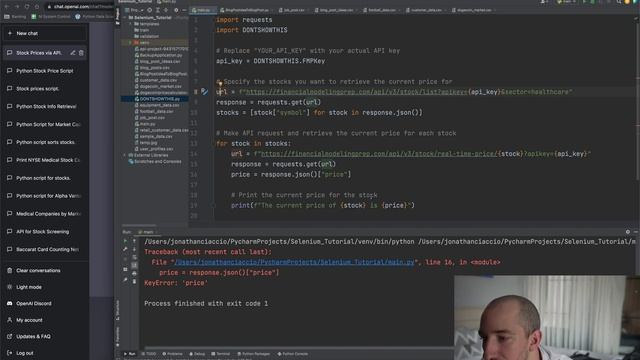Expand all in Project panel

point(158,10)
